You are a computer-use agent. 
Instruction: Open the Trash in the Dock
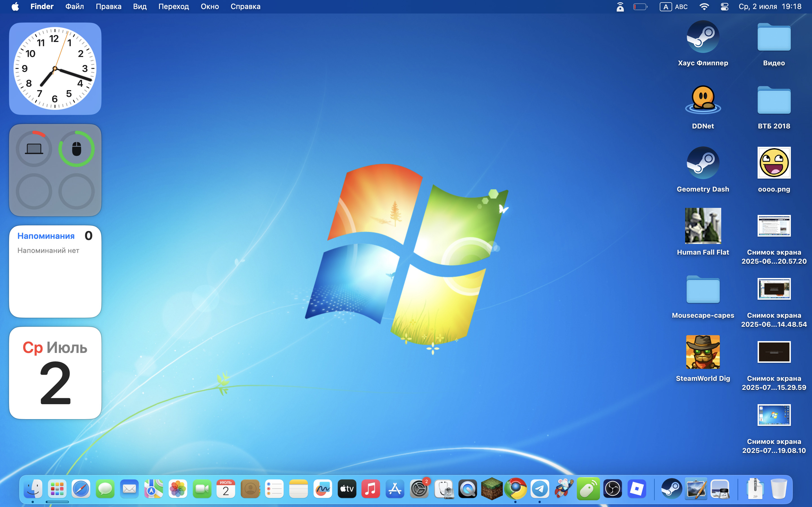pyautogui.click(x=778, y=489)
